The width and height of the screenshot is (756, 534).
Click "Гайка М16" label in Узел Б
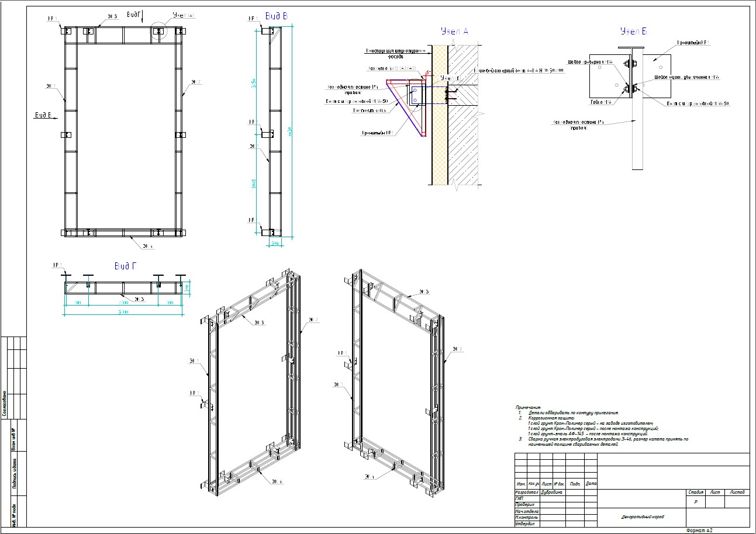click(602, 102)
